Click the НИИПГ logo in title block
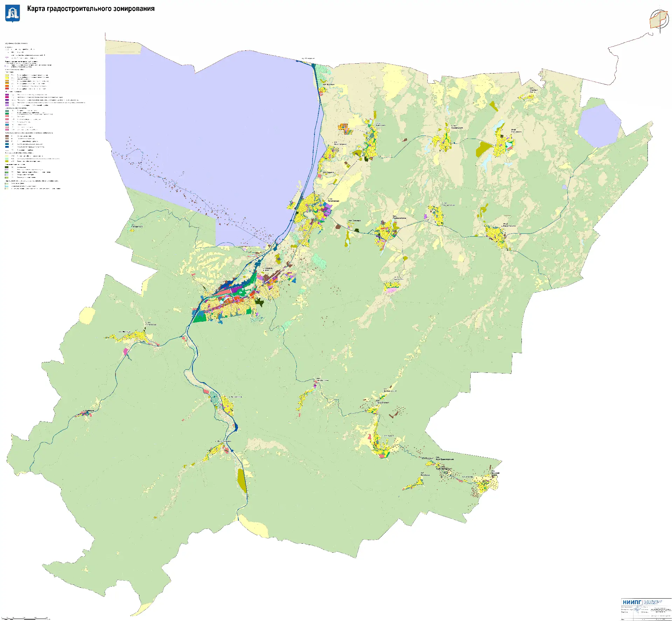 632,602
